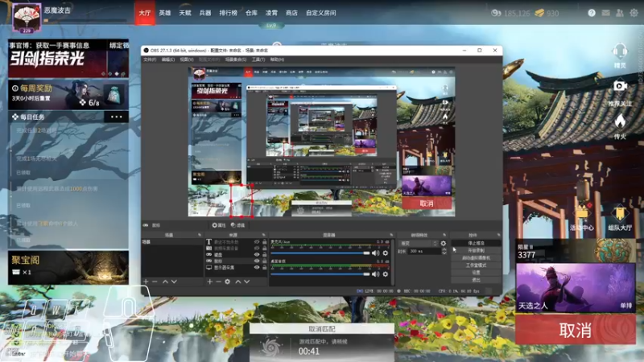644x362 pixels.
Task: Toggle visibility of the 鼠标 source
Action: click(x=257, y=261)
